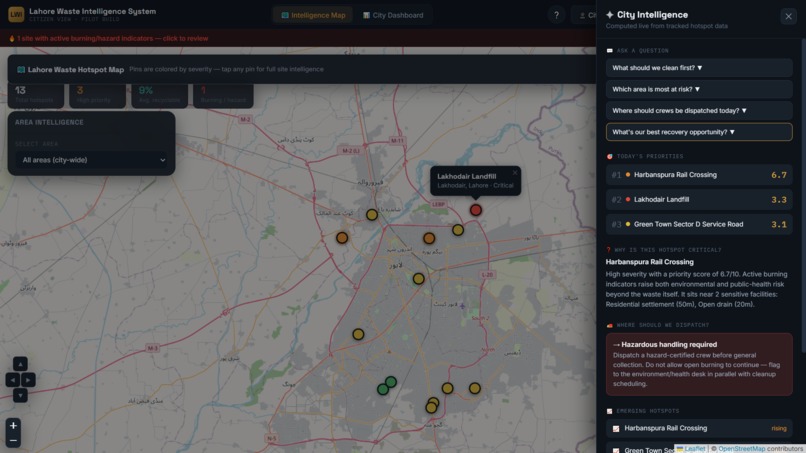This screenshot has width=806, height=453.
Task: Click the red Lakhodair Landfill map pin
Action: (475, 210)
